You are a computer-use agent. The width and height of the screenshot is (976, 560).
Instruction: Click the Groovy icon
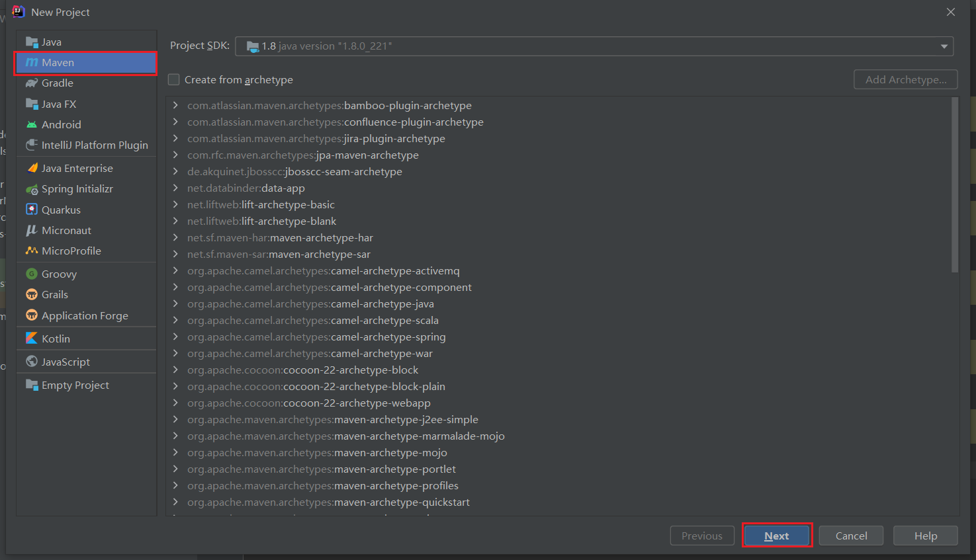[x=32, y=274]
